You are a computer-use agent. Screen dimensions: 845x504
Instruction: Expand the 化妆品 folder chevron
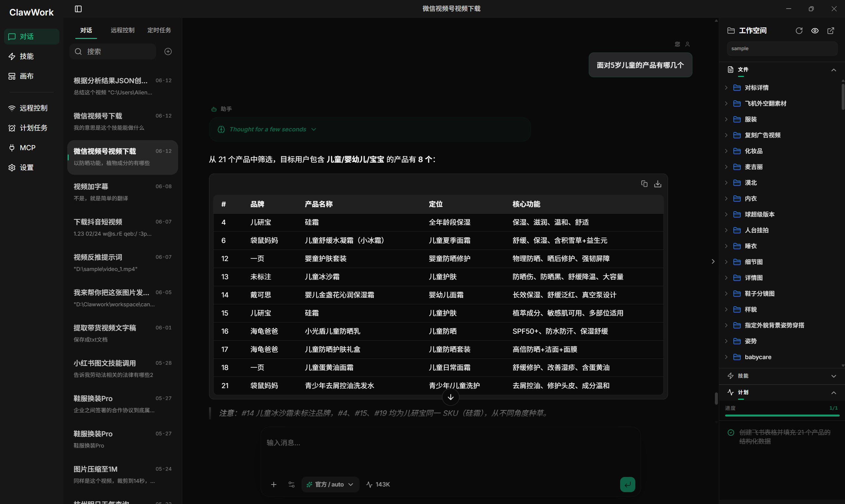[726, 151]
